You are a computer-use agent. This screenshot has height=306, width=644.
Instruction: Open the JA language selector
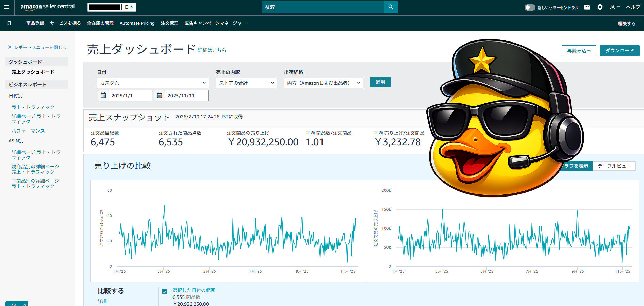[x=614, y=7]
